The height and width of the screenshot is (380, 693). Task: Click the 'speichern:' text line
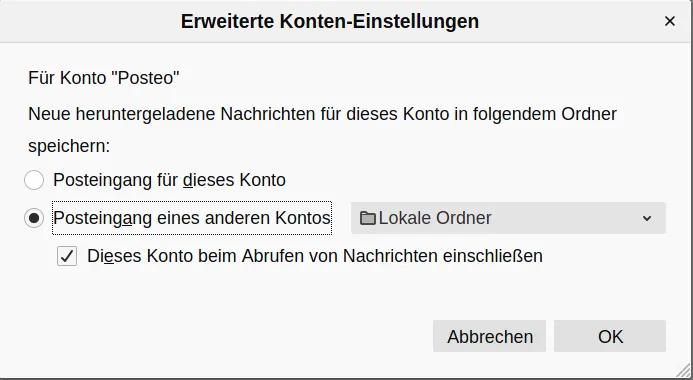(69, 146)
